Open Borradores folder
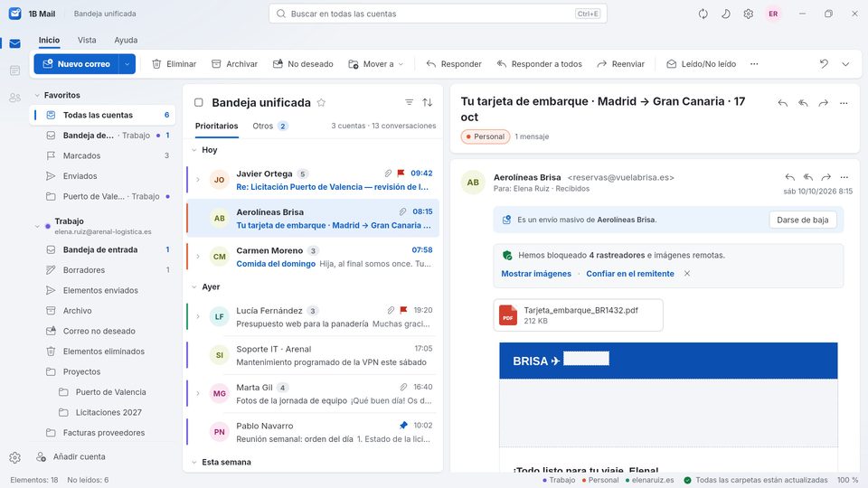The height and width of the screenshot is (488, 868). (x=102, y=270)
